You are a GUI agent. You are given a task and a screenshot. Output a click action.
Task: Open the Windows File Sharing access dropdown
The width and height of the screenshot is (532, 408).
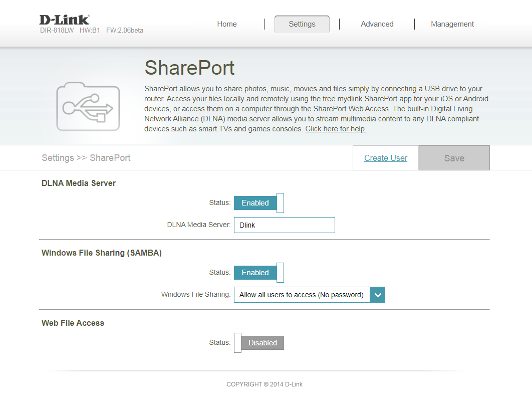[x=302, y=295]
